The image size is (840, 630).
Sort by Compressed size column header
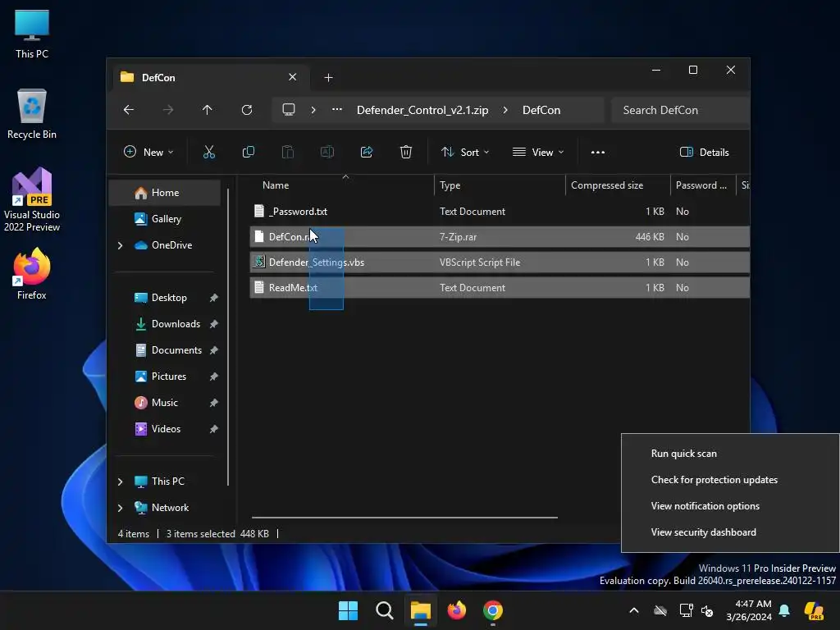click(x=618, y=185)
